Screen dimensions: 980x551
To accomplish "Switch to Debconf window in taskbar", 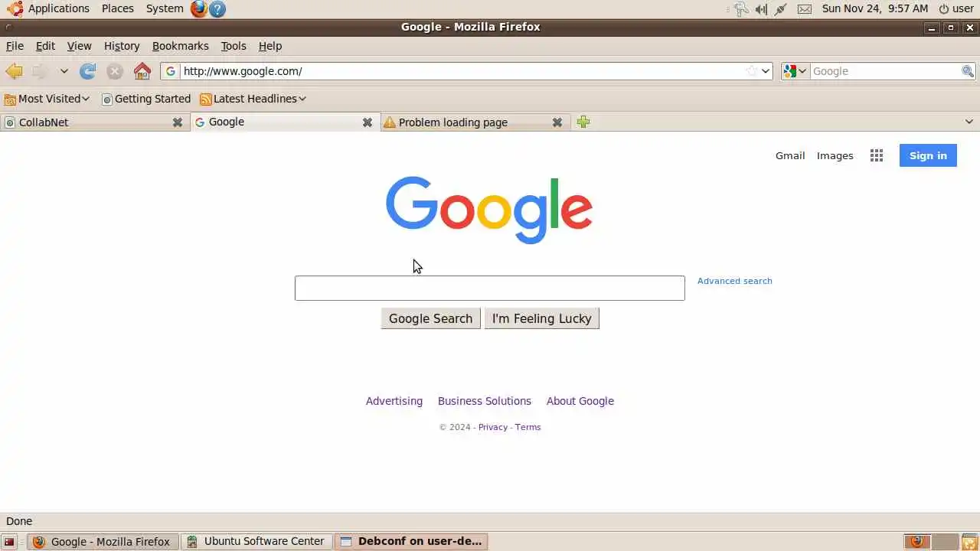I will 411,542.
